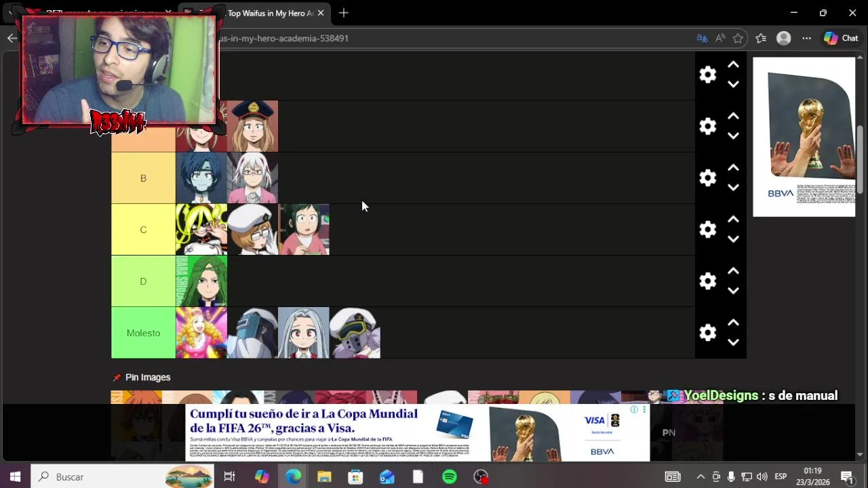Click the translate page icon in address bar
This screenshot has width=868, height=488.
point(702,39)
